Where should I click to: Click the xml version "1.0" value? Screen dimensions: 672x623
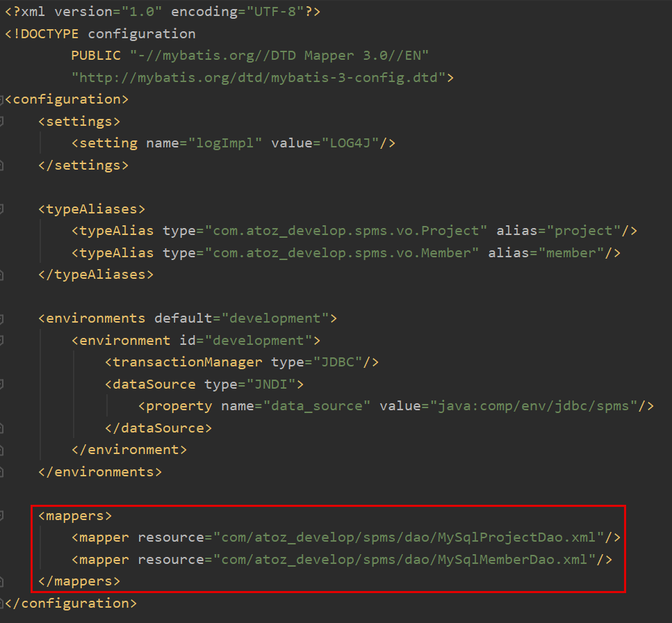[x=142, y=12]
